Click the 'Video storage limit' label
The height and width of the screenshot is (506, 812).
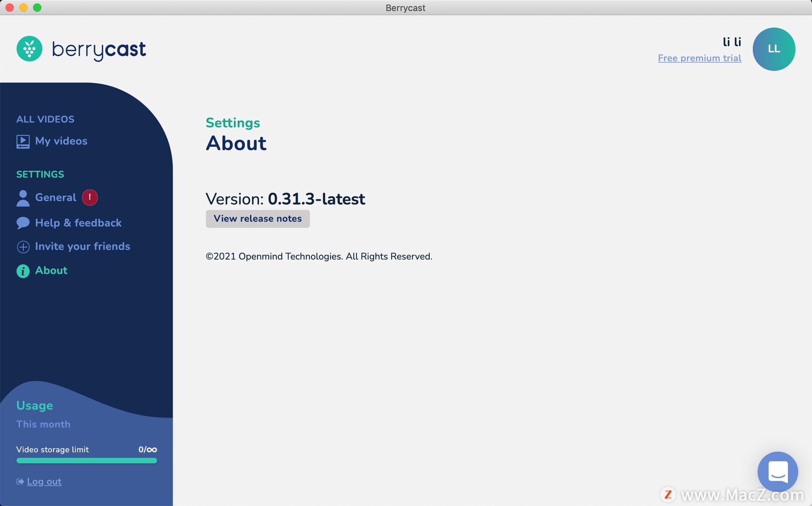pyautogui.click(x=52, y=449)
